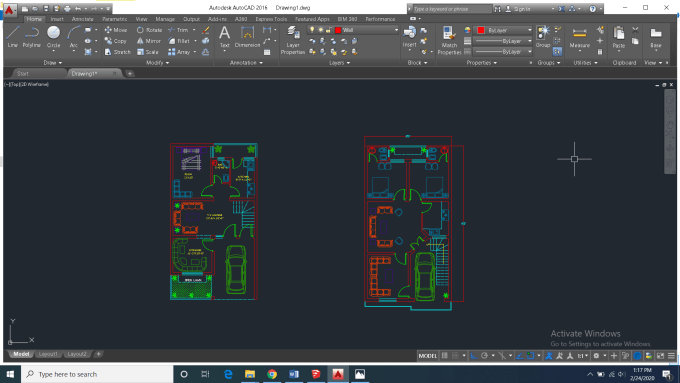Add a new drawing tab
This screenshot has height=383, width=680.
click(130, 74)
